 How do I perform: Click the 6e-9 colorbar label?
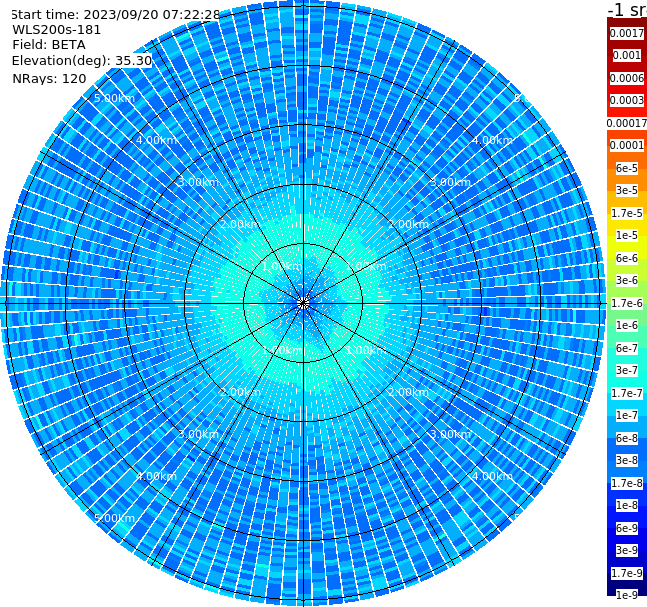[627, 528]
